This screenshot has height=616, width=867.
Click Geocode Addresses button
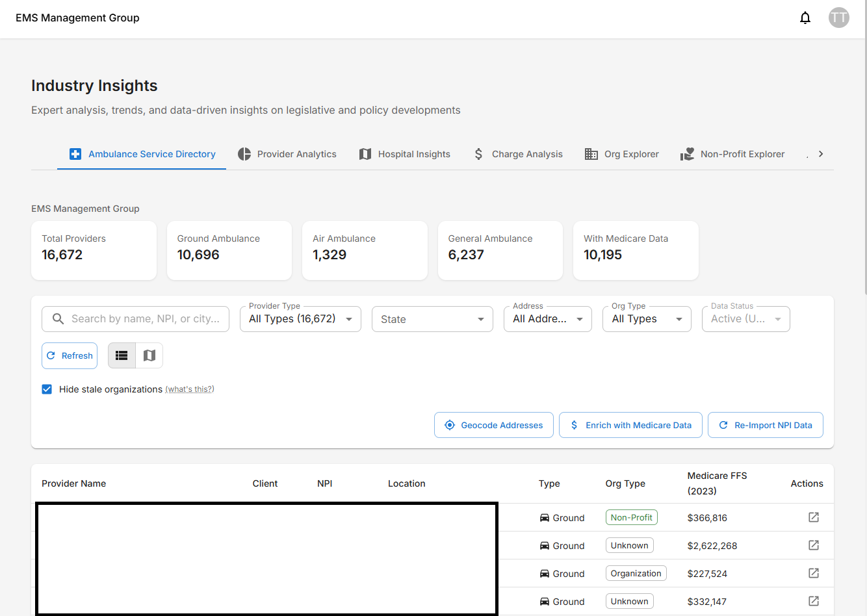pos(494,425)
